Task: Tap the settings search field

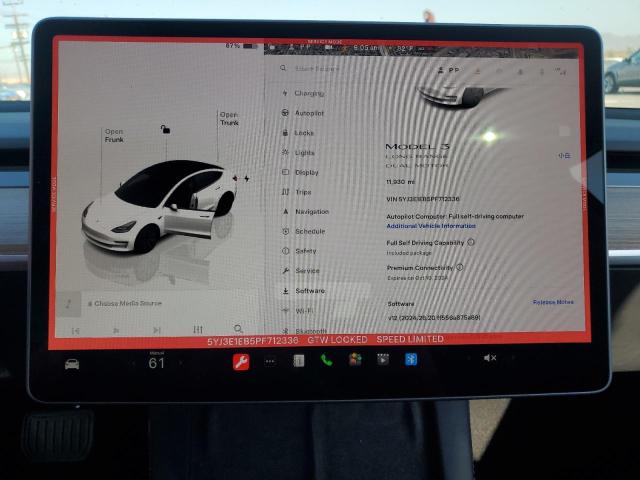Action: (317, 69)
